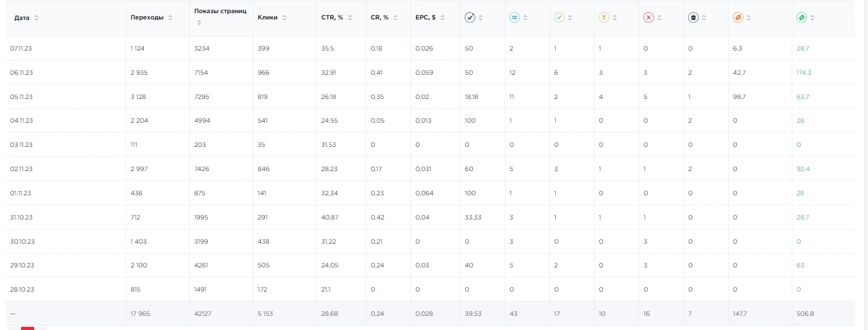This screenshot has width=868, height=330.
Task: Select the 06.11.23 date row
Action: (430, 73)
